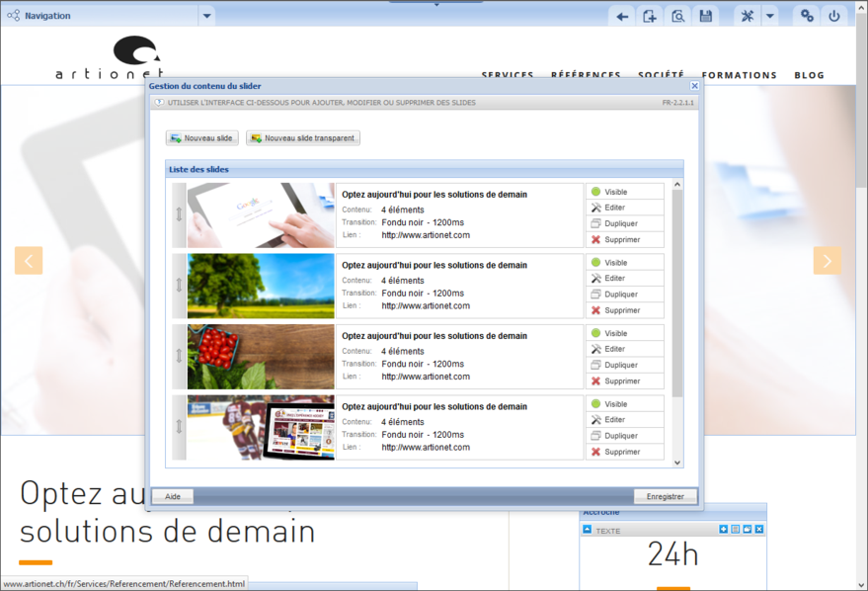The width and height of the screenshot is (868, 591).
Task: Click Nouveau slide transparent button
Action: click(x=303, y=138)
